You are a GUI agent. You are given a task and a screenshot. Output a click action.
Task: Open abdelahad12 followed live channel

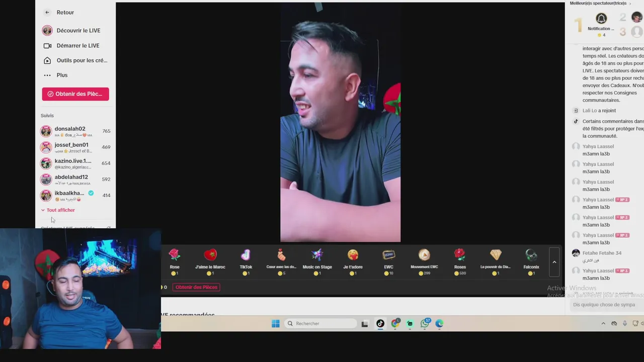pyautogui.click(x=75, y=179)
